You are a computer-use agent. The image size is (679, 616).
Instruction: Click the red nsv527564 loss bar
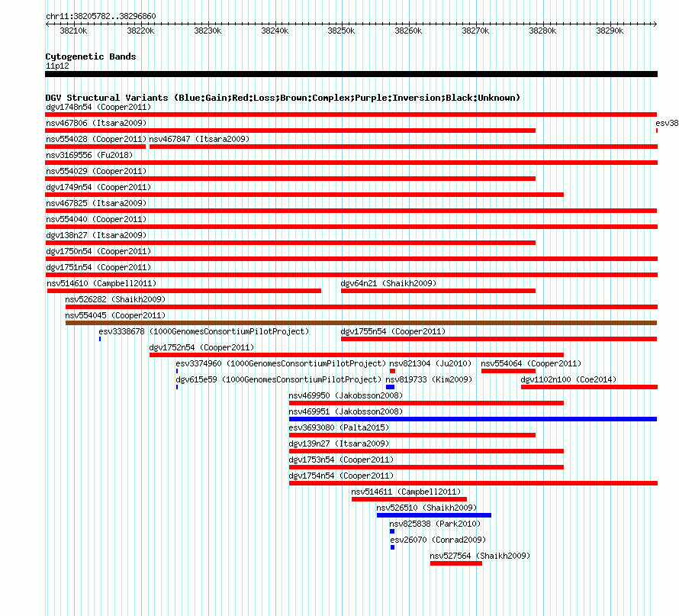(x=456, y=563)
